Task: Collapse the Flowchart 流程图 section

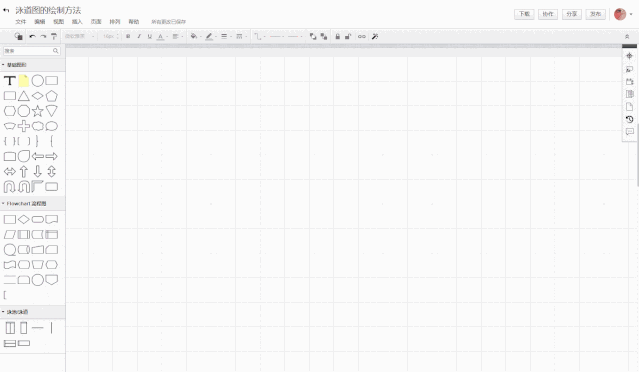Action: [33, 203]
